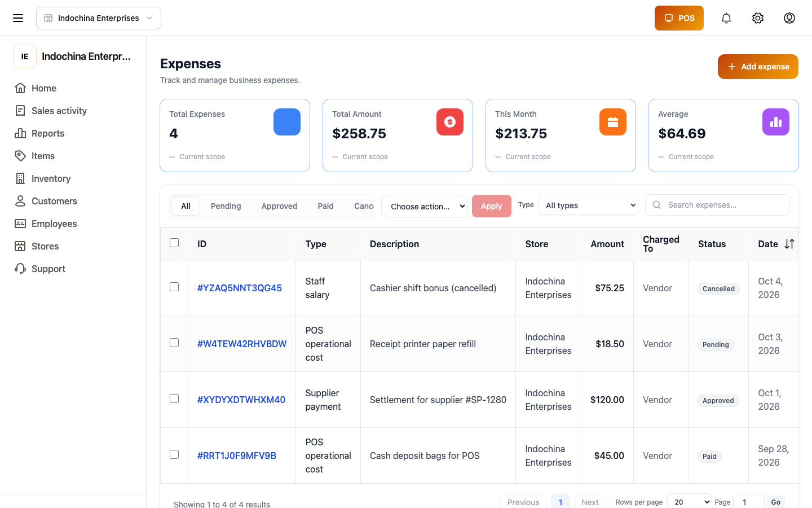Open the All types filter dropdown

pyautogui.click(x=588, y=205)
